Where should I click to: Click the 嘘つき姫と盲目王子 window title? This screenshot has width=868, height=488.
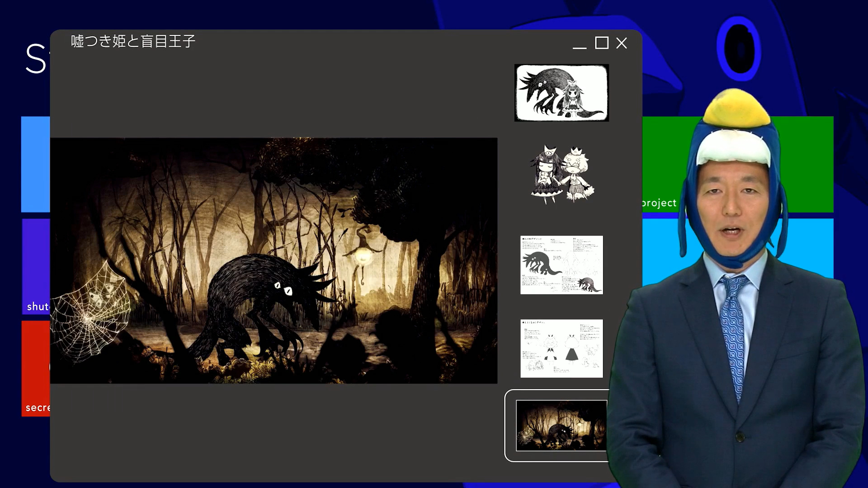point(133,42)
